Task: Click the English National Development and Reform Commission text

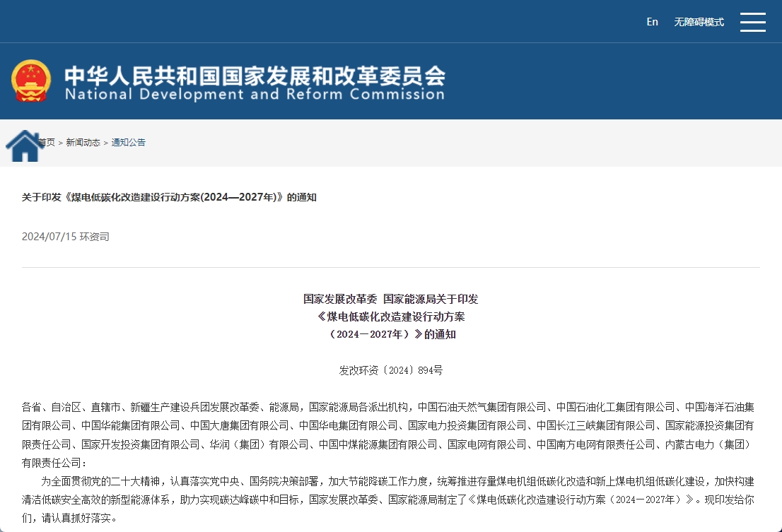Action: [x=255, y=94]
